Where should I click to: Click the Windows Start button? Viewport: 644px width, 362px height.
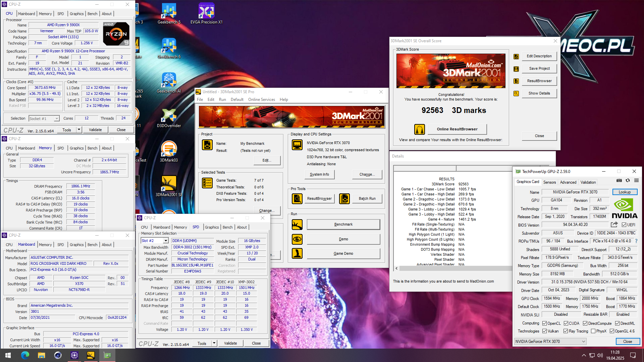pos(8,355)
